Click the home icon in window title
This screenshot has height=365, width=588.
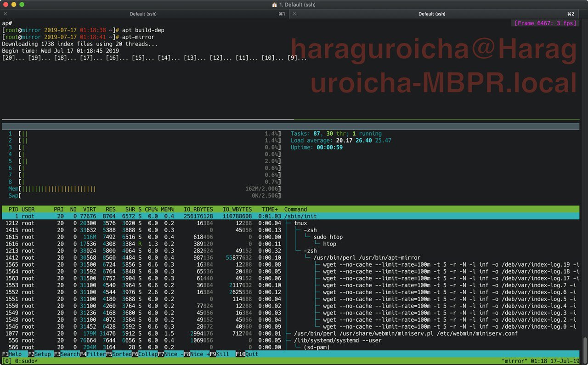pos(275,5)
